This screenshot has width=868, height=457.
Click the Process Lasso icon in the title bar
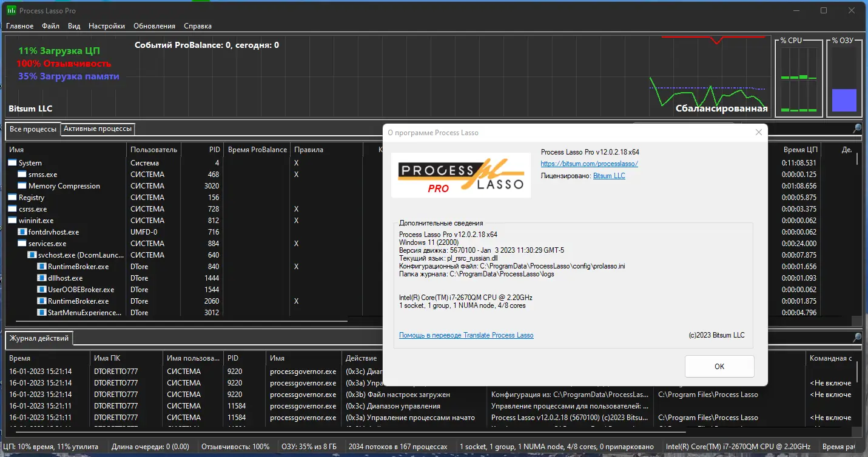point(11,10)
